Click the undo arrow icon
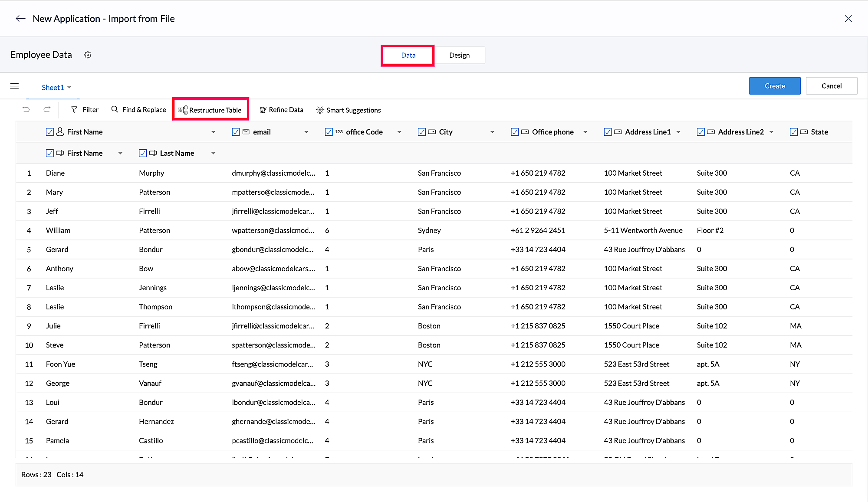Viewport: 868px width, 502px height. tap(26, 109)
